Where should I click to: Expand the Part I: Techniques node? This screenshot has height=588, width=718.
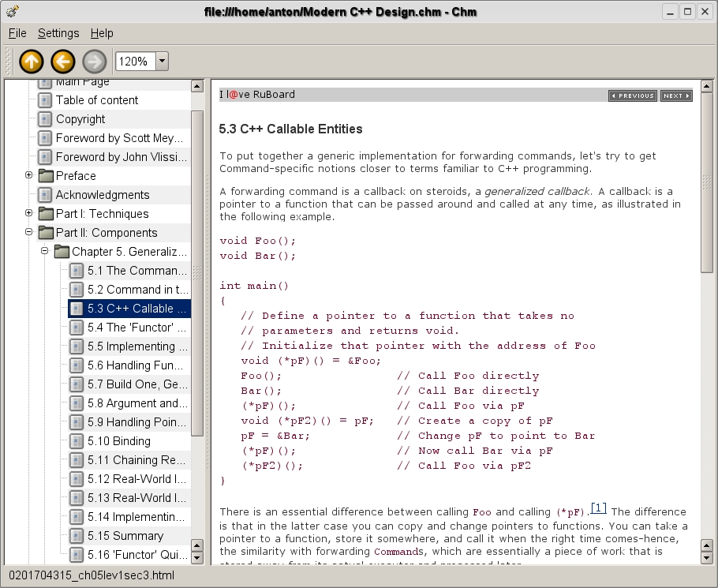(x=29, y=213)
